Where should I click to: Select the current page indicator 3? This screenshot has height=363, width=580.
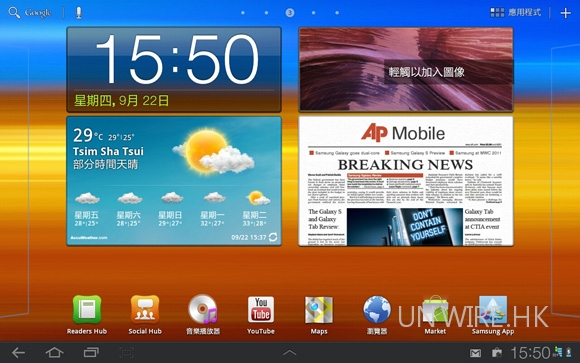290,13
